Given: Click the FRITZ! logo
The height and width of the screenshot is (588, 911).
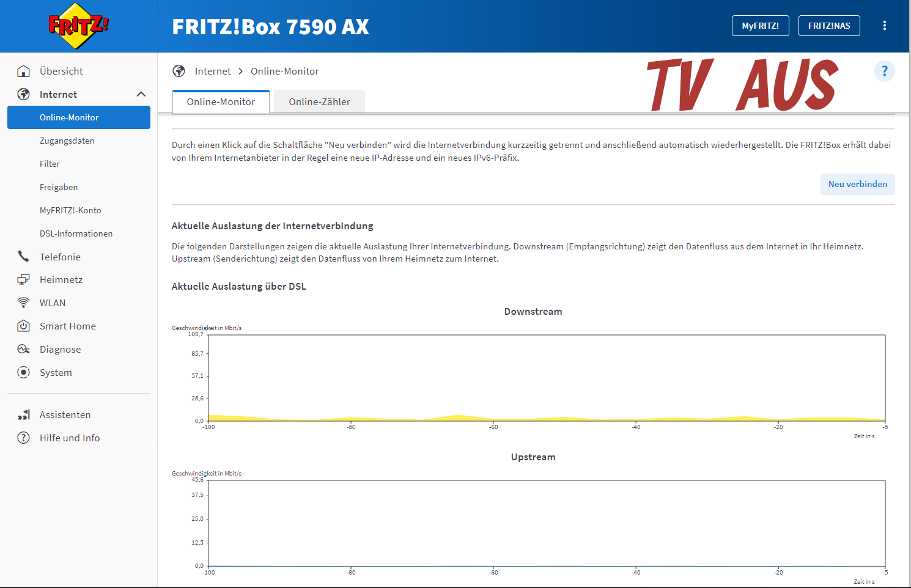Looking at the screenshot, I should 78,26.
